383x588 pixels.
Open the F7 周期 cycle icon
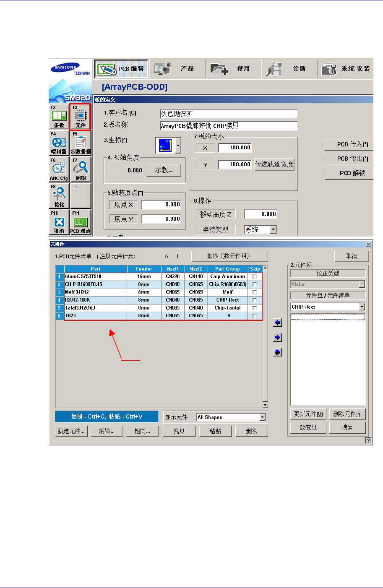pos(81,169)
